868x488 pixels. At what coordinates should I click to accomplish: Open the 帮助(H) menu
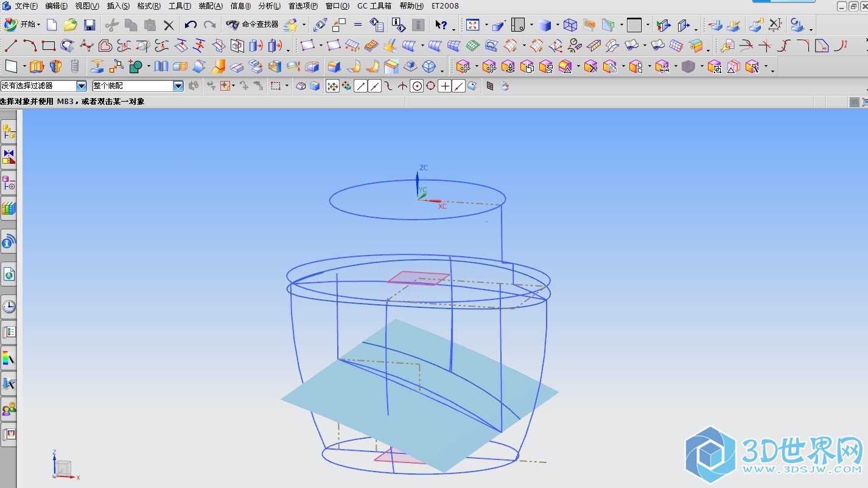411,6
